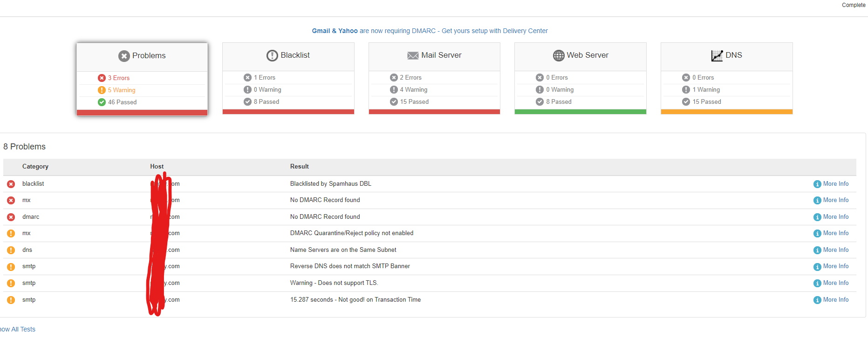Click the 3 Errors count in Problems panel
This screenshot has width=868, height=338.
pyautogui.click(x=119, y=78)
